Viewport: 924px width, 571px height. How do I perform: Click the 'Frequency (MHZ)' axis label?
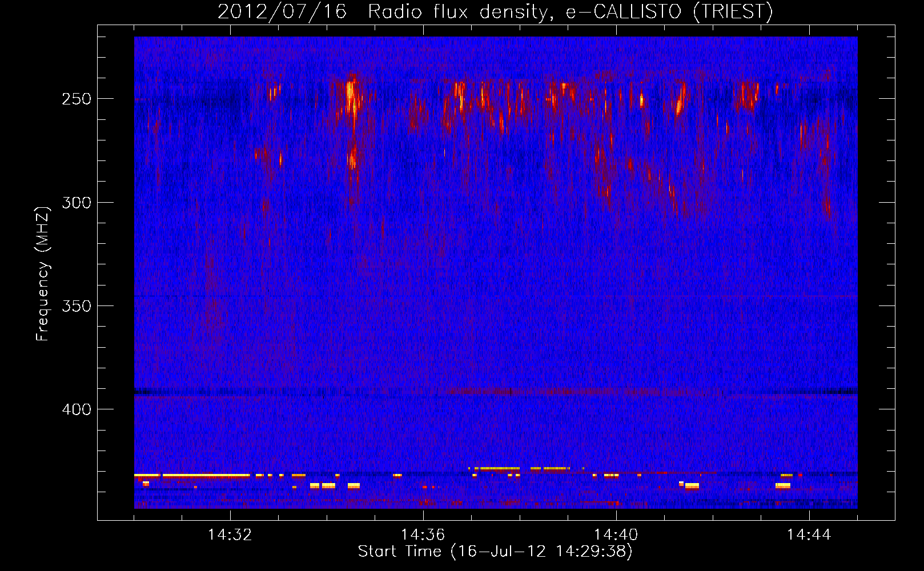43,274
